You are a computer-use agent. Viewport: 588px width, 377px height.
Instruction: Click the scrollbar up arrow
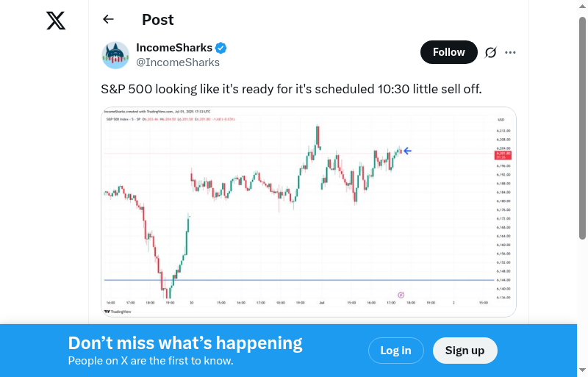(583, 5)
